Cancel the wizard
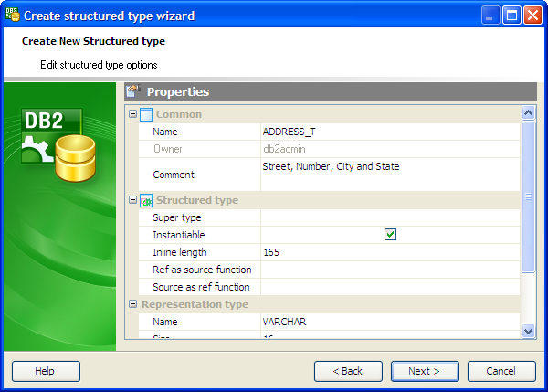548x392 pixels. (x=501, y=371)
